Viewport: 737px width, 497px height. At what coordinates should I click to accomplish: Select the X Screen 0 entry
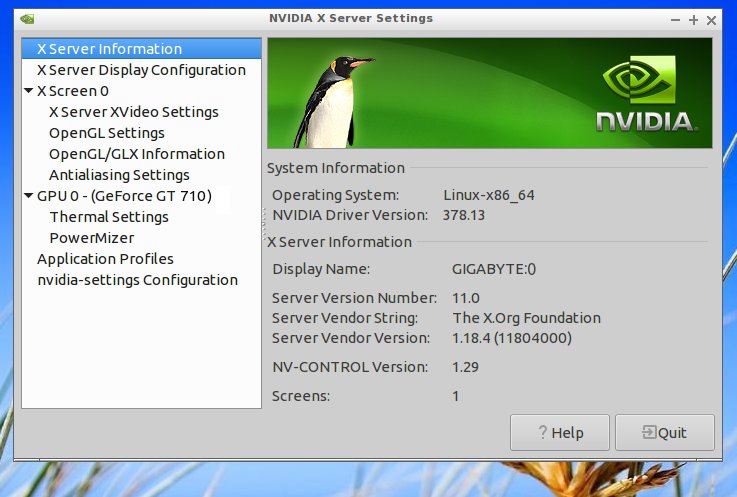[x=73, y=91]
